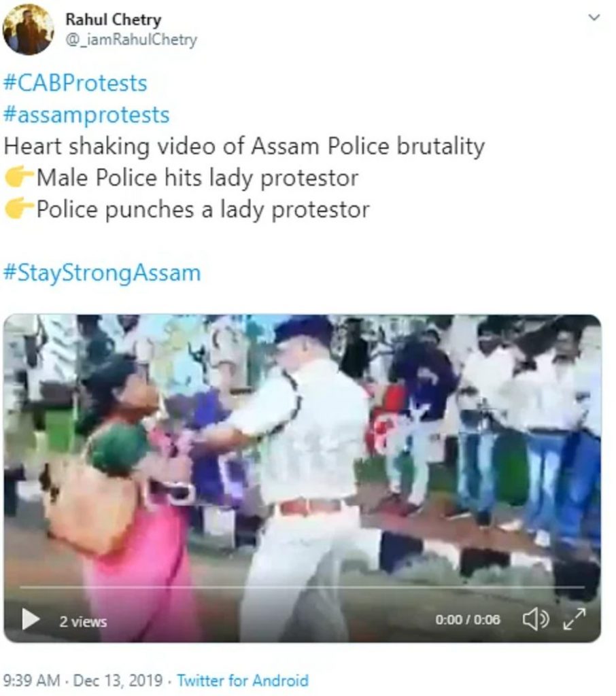This screenshot has width=616, height=696.
Task: Play the embedded tweet video
Action: (x=31, y=619)
